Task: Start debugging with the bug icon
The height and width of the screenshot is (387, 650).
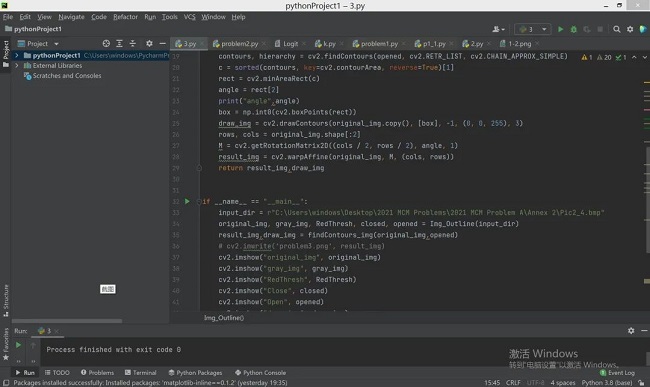Action: [574, 29]
